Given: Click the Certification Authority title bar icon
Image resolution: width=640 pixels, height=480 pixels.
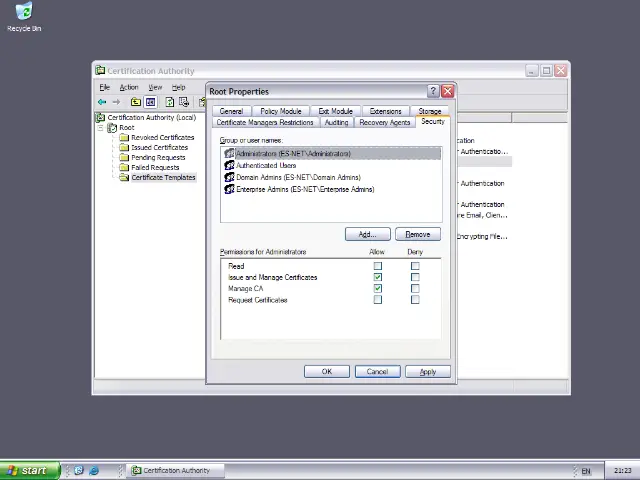Looking at the screenshot, I should click(x=100, y=70).
